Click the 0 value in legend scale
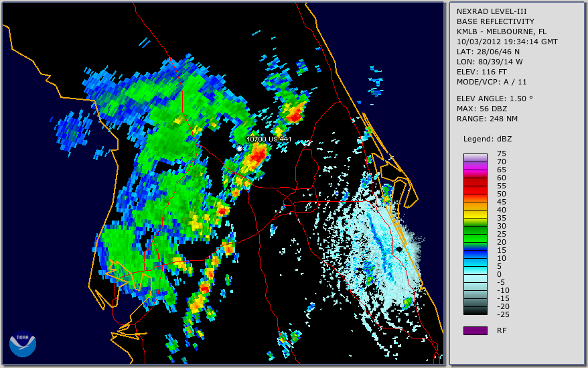The height and width of the screenshot is (368, 588). (x=499, y=274)
